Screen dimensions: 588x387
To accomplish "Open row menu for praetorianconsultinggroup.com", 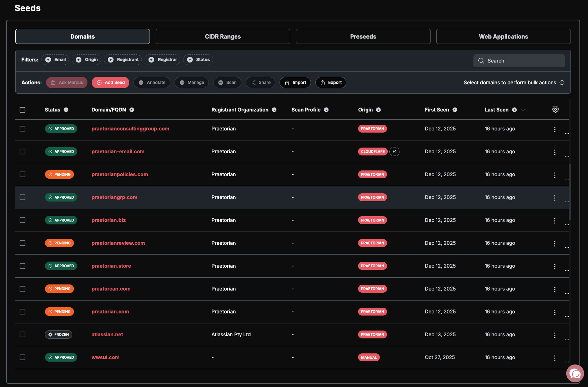I will pyautogui.click(x=555, y=129).
